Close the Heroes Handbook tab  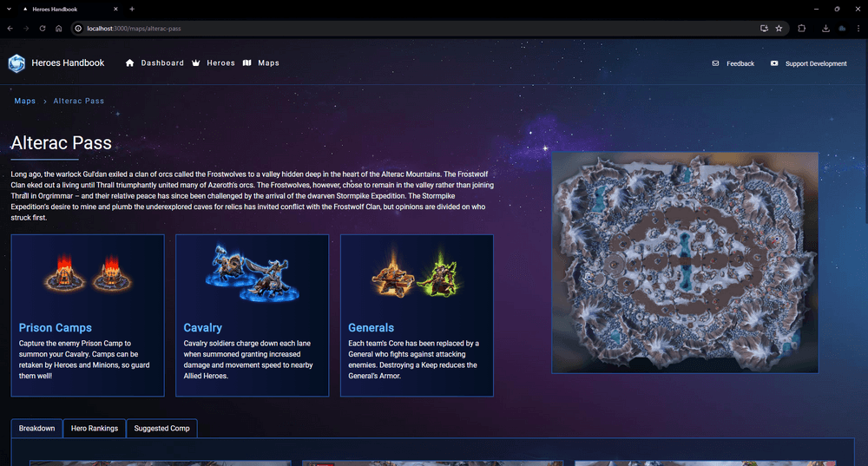[115, 9]
